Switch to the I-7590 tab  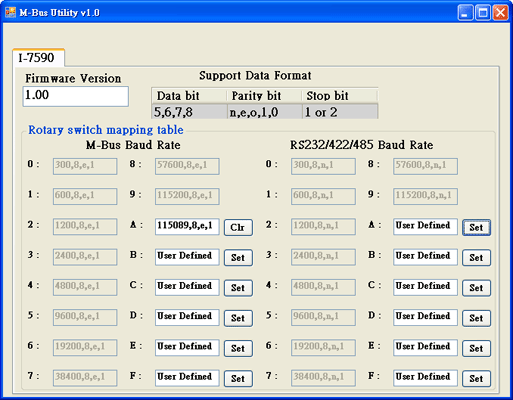pos(38,58)
